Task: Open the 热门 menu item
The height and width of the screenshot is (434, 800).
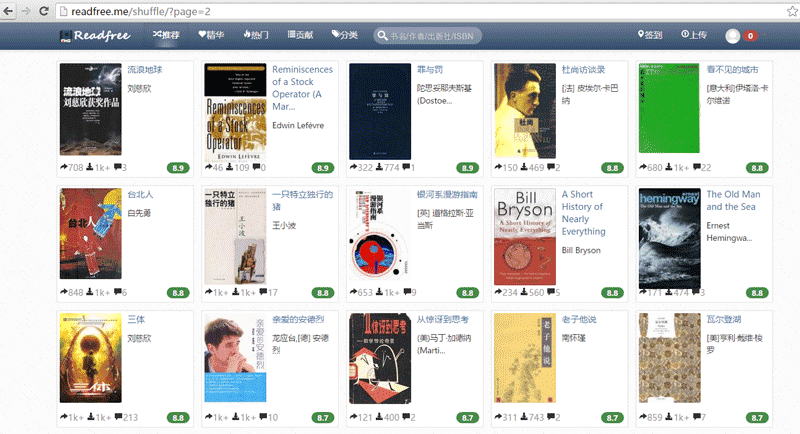Action: tap(256, 35)
